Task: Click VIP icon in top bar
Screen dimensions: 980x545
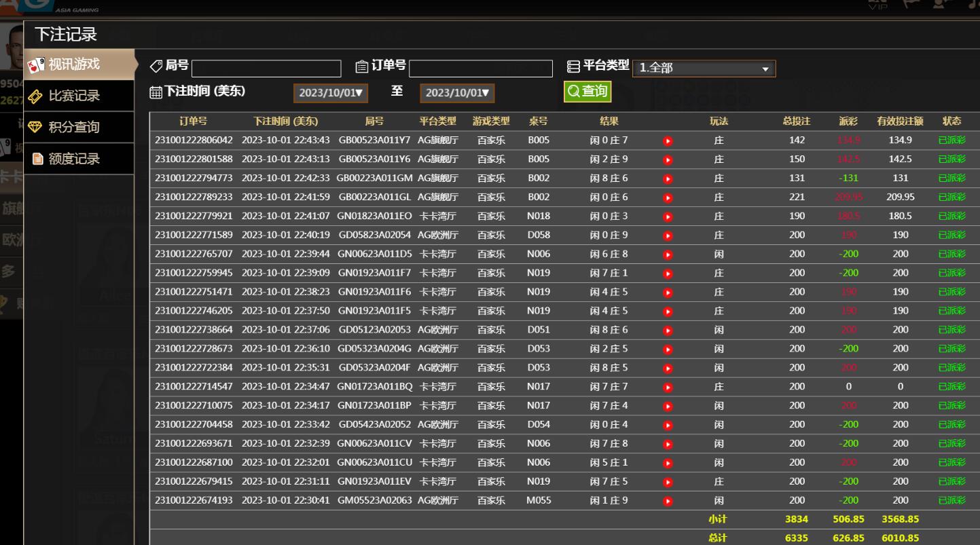Action: pyautogui.click(x=878, y=4)
